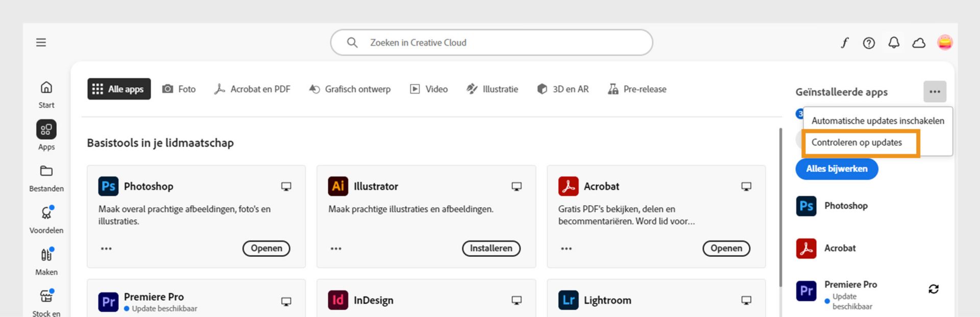Open the user profile avatar

click(x=945, y=42)
